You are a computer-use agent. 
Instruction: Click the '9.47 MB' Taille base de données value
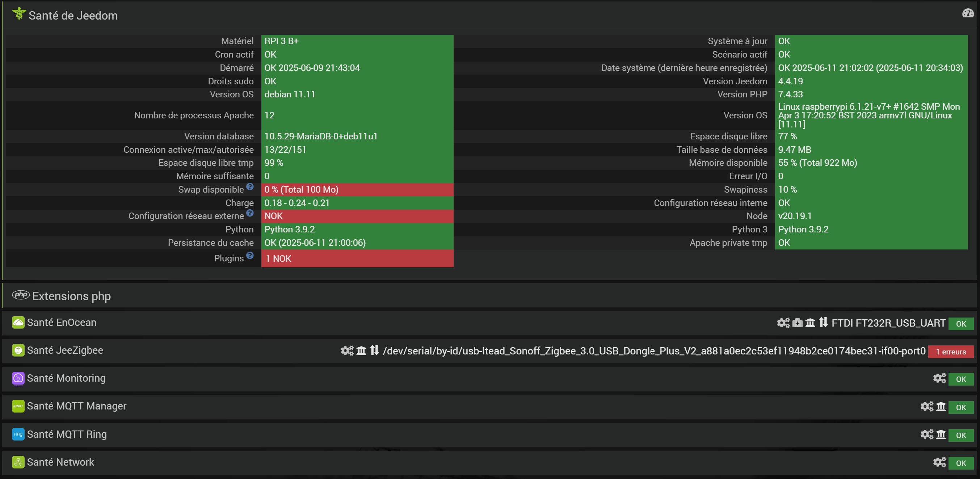tap(795, 150)
